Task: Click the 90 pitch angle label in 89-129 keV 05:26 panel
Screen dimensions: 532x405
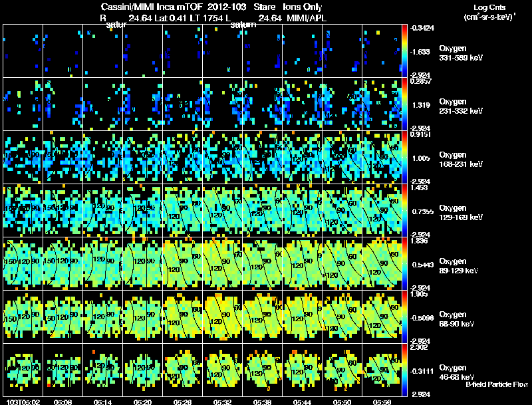Action: point(184,261)
